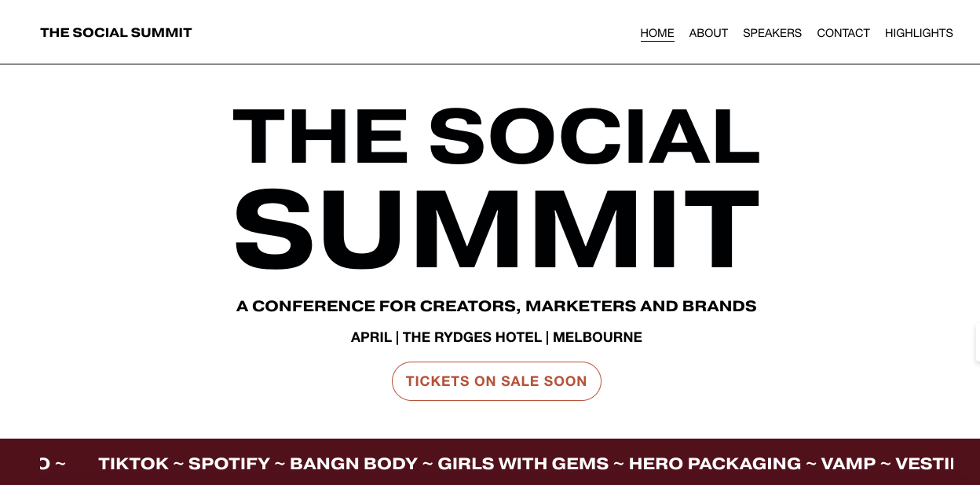The width and height of the screenshot is (980, 485).
Task: Select the conference for creators tagline
Action: (496, 306)
